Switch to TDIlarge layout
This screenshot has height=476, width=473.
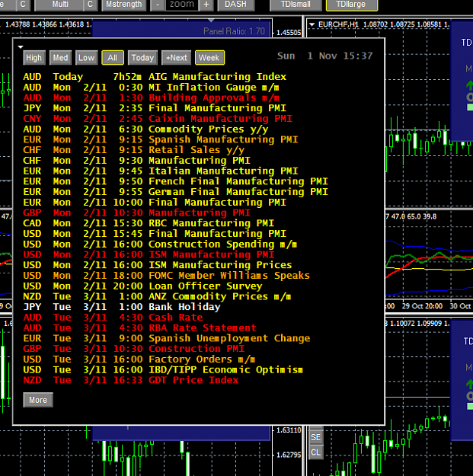click(352, 5)
